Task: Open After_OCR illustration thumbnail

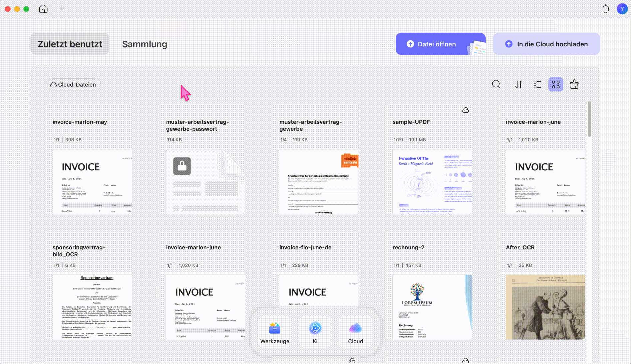Action: pyautogui.click(x=546, y=307)
